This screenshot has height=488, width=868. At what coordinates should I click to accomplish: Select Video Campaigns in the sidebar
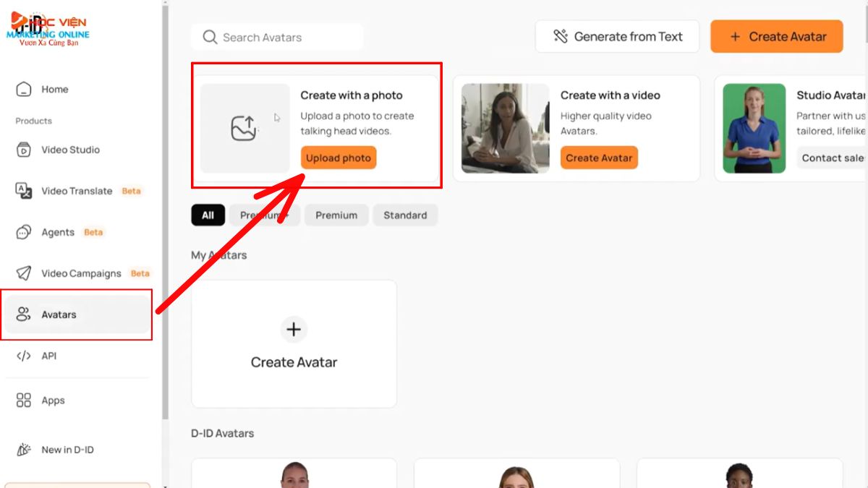(81, 273)
